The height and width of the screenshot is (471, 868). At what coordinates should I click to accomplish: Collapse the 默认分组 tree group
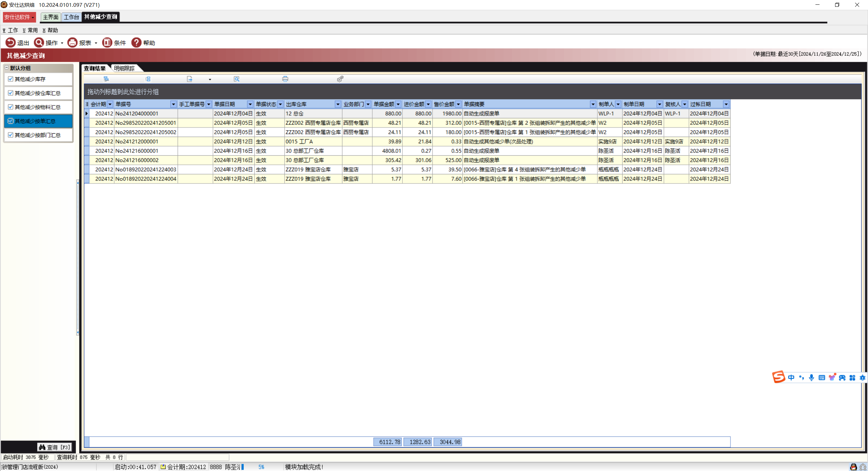[x=6, y=67]
